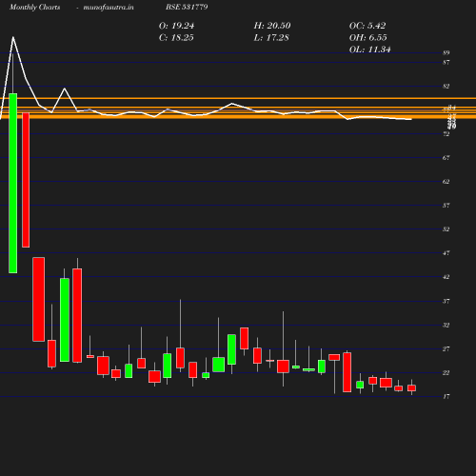Click the "OL: 11.34" readout

(370, 50)
